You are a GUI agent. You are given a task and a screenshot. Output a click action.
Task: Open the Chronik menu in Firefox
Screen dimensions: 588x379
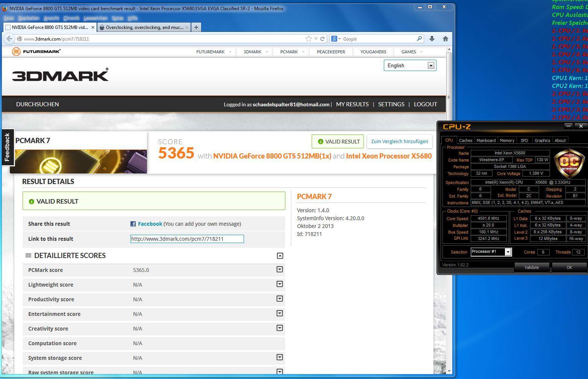[x=71, y=18]
